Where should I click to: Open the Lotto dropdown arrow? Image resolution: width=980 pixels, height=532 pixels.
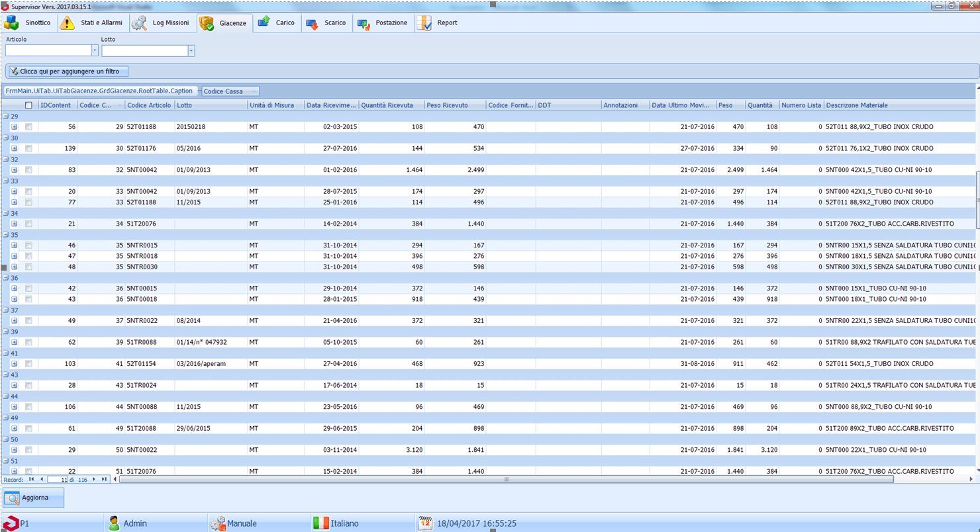(191, 51)
